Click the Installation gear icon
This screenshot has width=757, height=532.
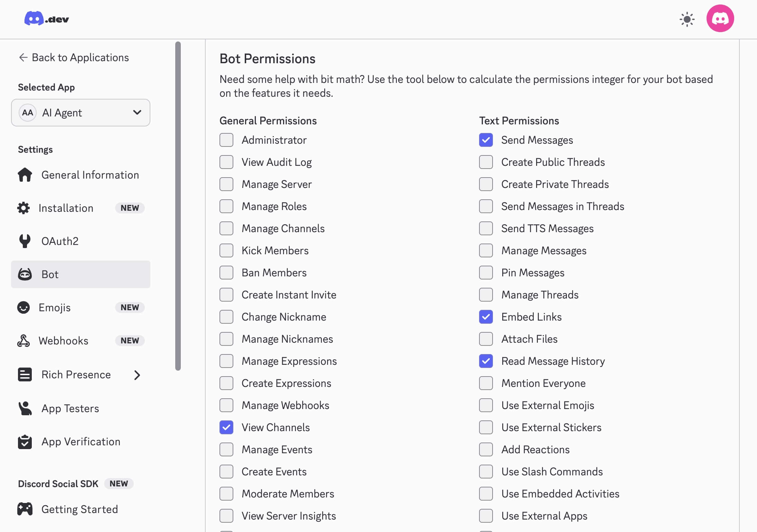click(24, 208)
